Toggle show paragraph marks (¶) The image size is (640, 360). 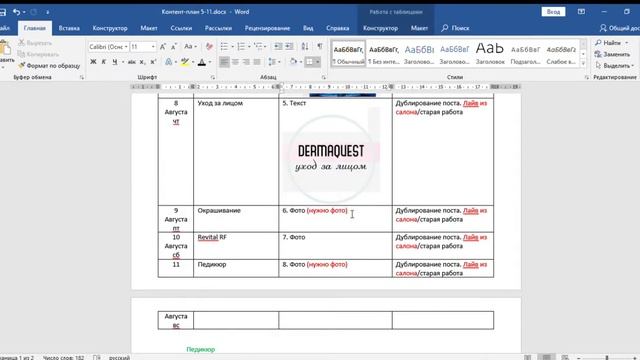point(320,47)
